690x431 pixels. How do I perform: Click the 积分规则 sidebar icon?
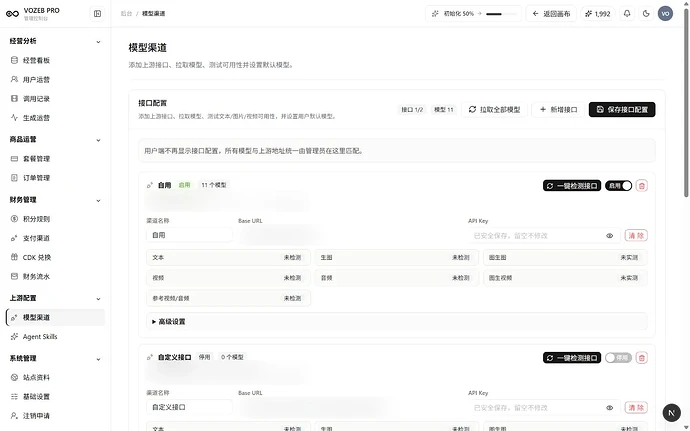click(14, 219)
